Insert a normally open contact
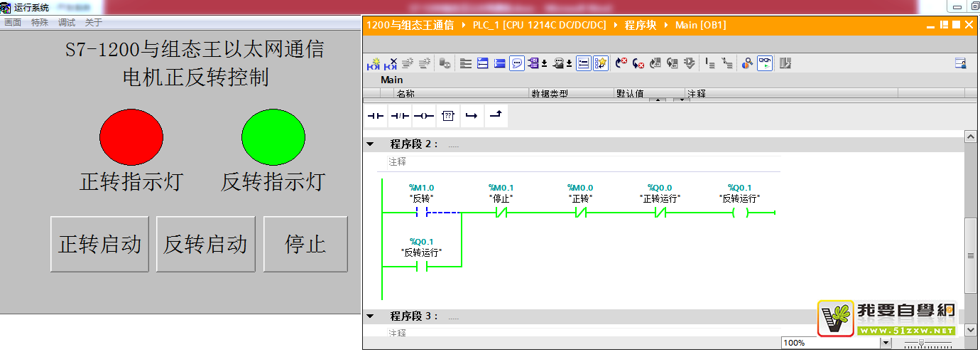This screenshot has width=980, height=352. tap(375, 116)
